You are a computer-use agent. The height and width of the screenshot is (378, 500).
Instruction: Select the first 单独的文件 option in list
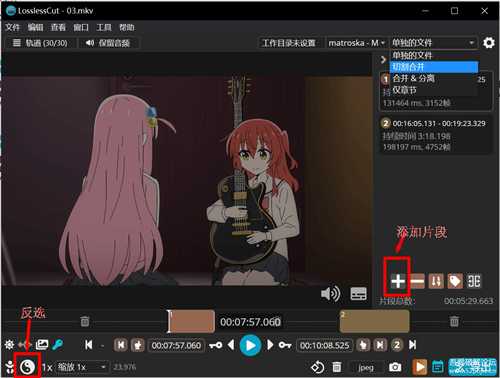(433, 55)
